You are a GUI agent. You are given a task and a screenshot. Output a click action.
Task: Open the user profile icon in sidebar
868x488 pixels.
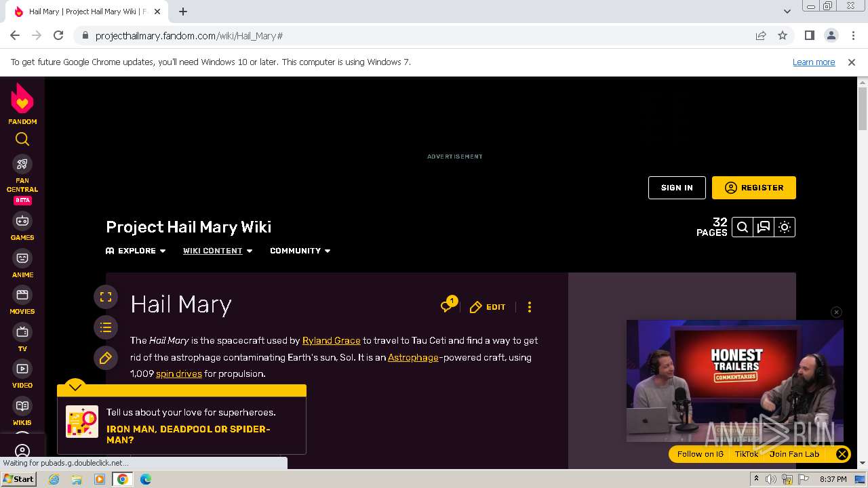point(22,451)
